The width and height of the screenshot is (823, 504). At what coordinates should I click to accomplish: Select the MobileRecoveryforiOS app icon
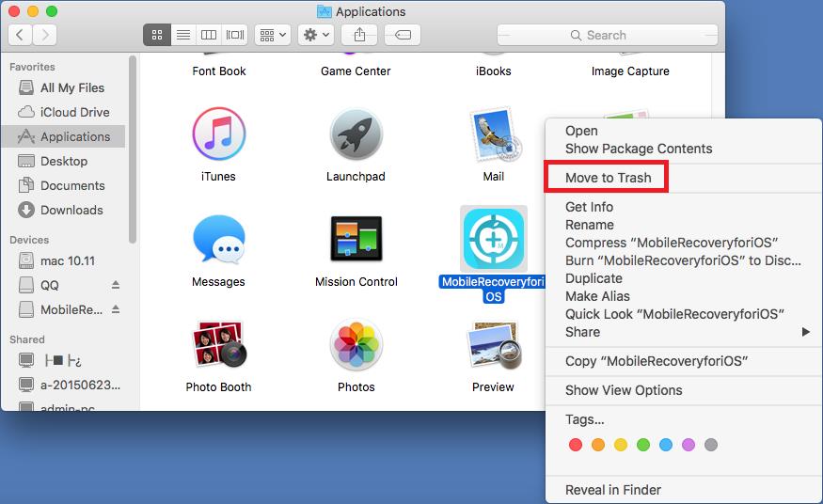[x=494, y=239]
